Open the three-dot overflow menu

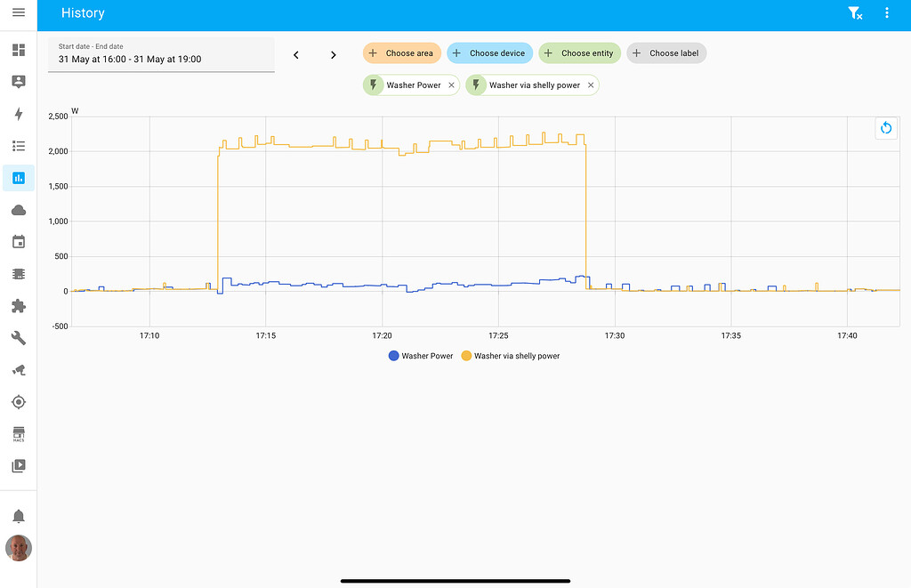click(x=886, y=13)
